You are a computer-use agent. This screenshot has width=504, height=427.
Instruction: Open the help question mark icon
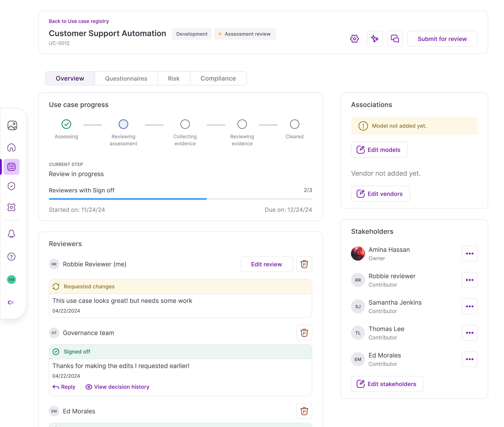(11, 257)
